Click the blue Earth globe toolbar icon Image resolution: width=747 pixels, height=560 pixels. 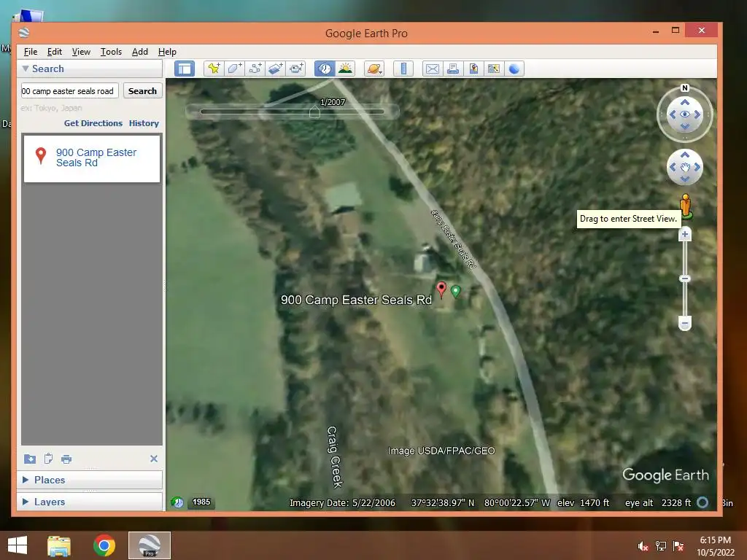514,69
